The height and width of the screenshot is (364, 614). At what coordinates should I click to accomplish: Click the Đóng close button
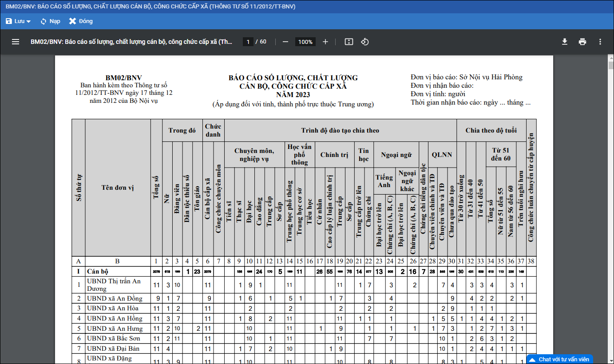click(x=81, y=21)
